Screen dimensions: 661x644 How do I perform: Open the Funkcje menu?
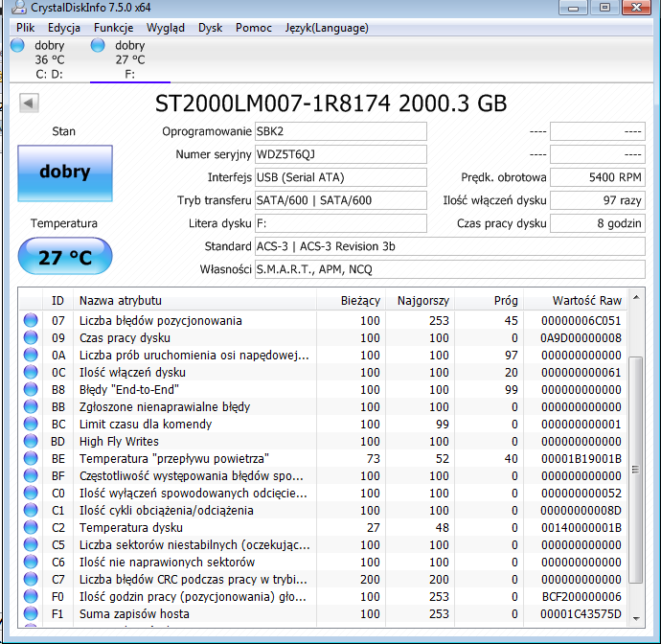tap(113, 28)
